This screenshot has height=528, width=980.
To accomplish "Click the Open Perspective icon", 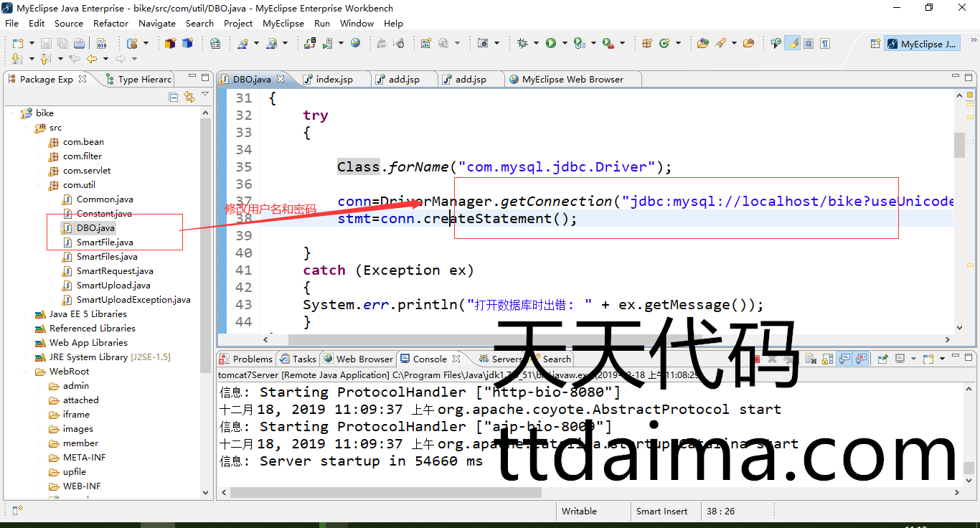I will [x=875, y=44].
